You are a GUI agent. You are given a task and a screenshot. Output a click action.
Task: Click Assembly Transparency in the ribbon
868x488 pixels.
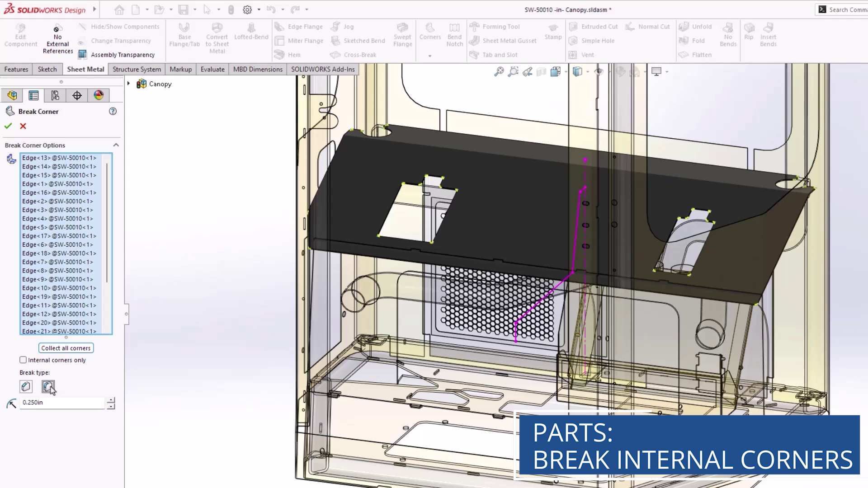(123, 55)
